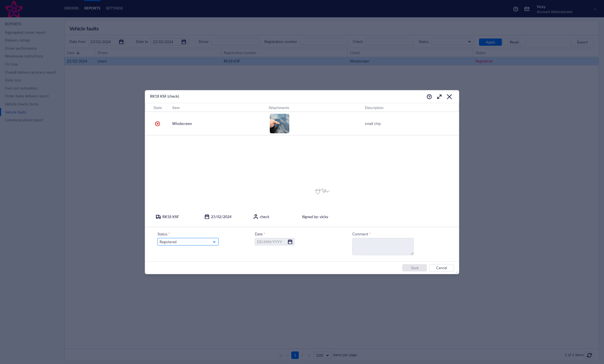Open the ORDERS menu
Screen dimensions: 604x364
point(71,8)
